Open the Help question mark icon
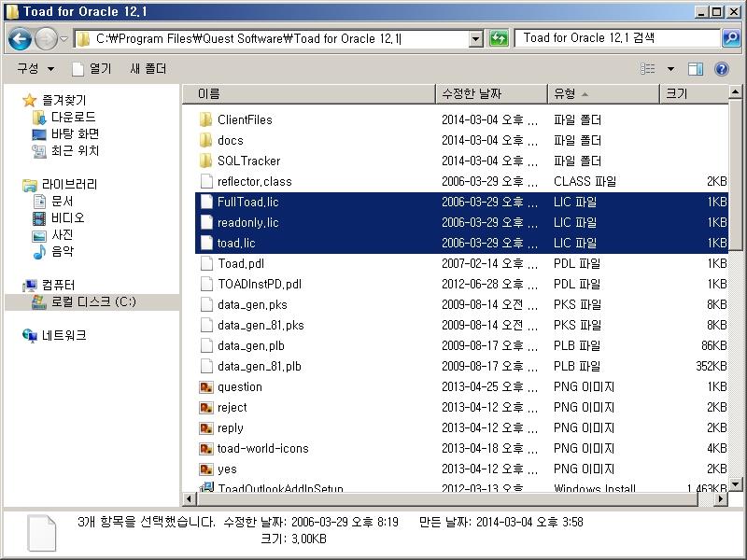 pyautogui.click(x=721, y=69)
